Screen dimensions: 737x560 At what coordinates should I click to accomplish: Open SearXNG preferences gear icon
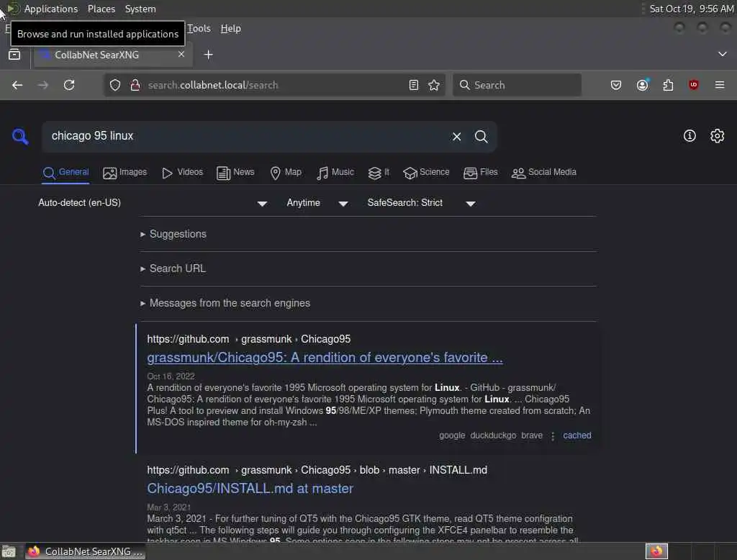tap(717, 136)
